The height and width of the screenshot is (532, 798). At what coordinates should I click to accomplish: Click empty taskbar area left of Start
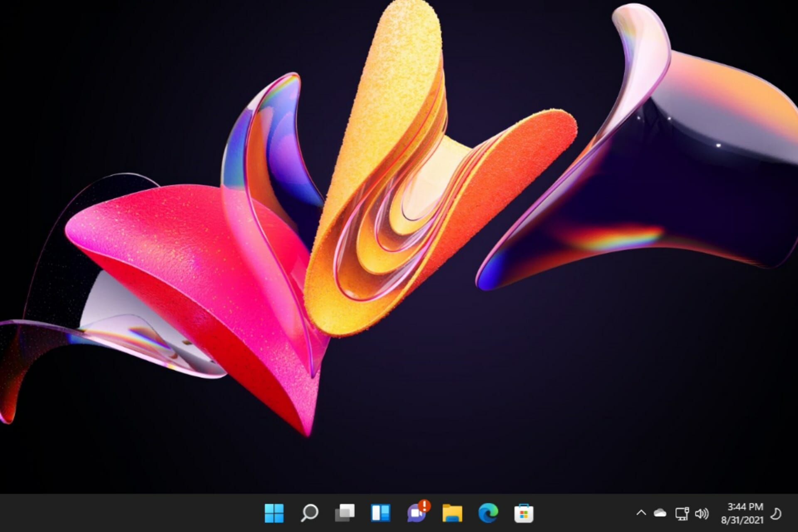(x=125, y=513)
